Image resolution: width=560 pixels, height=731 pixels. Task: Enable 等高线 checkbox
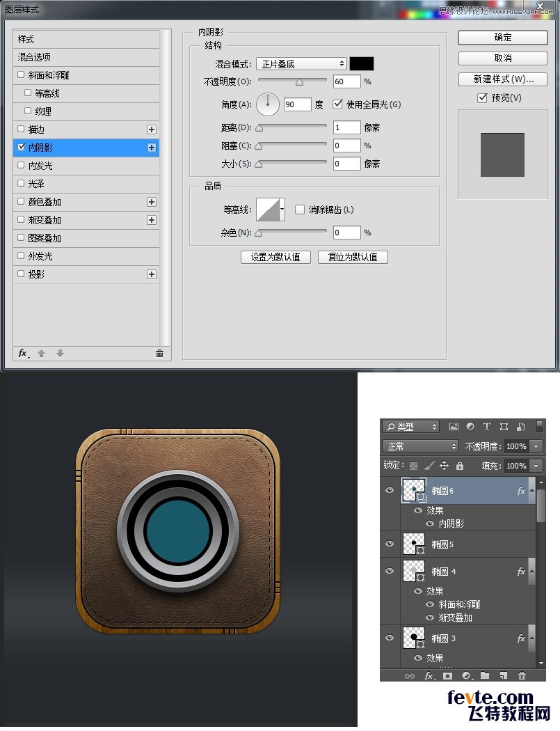[28, 93]
